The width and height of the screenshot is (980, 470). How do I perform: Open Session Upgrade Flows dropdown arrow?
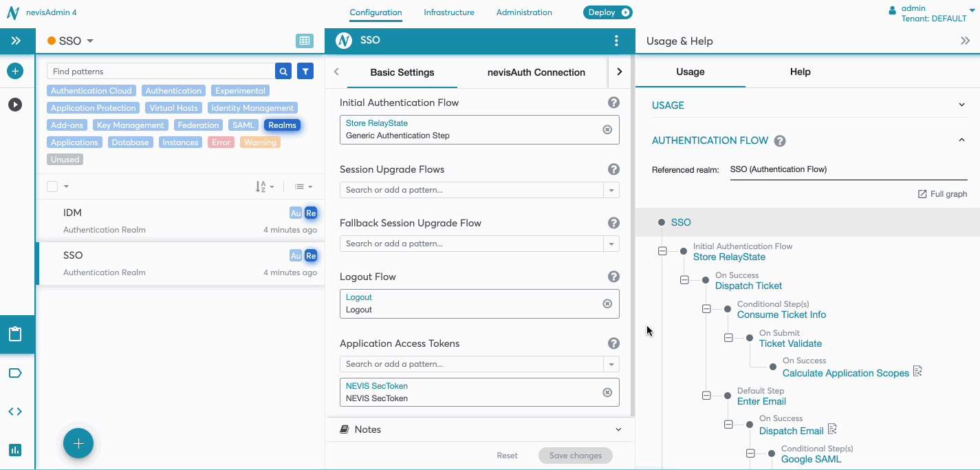(x=611, y=190)
